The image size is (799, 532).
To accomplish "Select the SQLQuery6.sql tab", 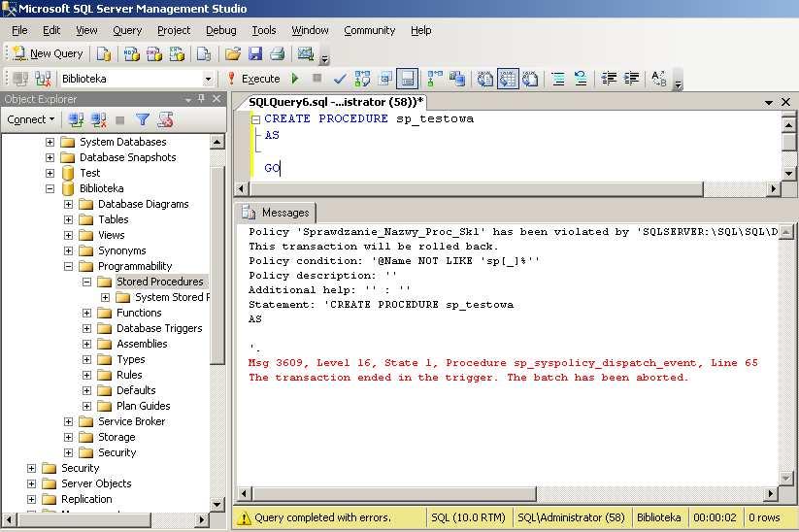I will [335, 102].
